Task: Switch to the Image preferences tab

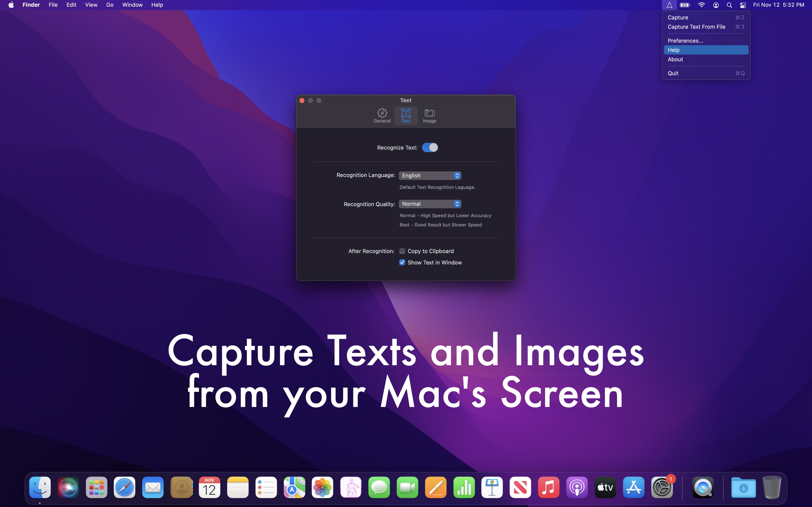Action: pyautogui.click(x=429, y=116)
